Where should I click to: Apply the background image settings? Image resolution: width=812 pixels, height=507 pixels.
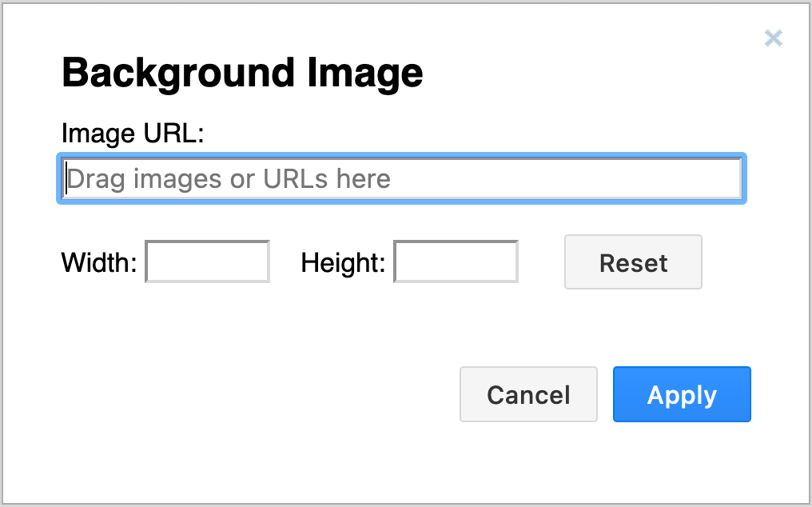(x=681, y=394)
